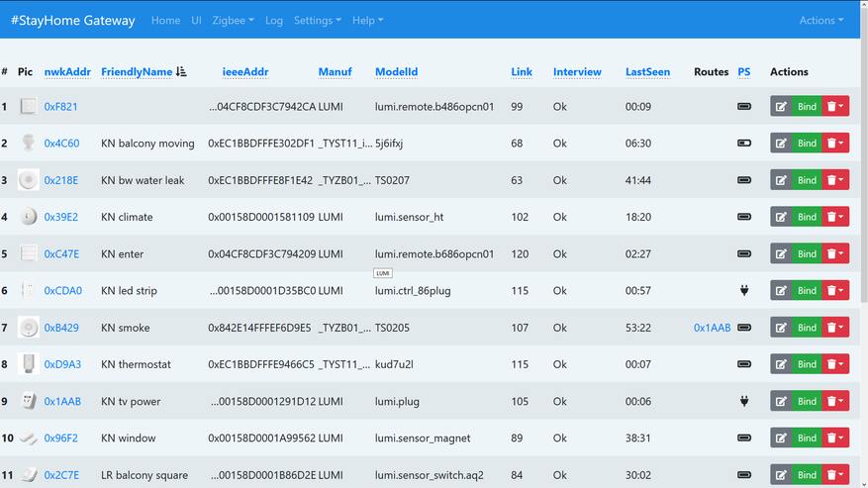Open the Actions dropdown

pos(820,21)
